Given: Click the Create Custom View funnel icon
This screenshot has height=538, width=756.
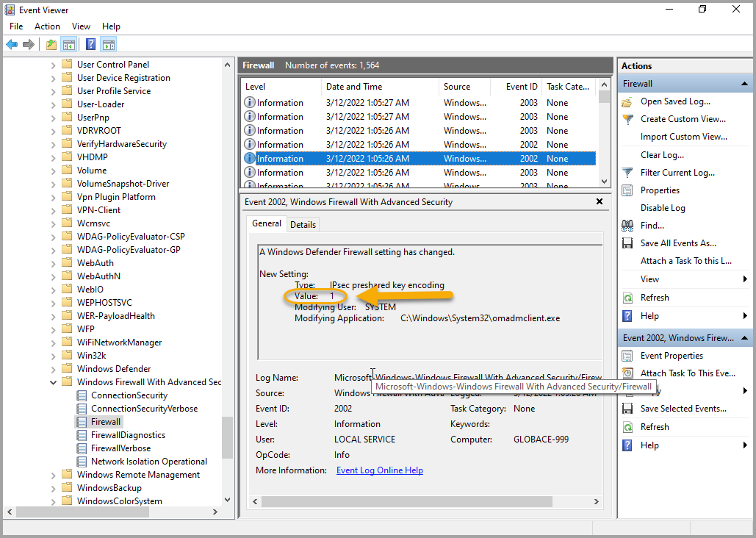Looking at the screenshot, I should pos(627,119).
